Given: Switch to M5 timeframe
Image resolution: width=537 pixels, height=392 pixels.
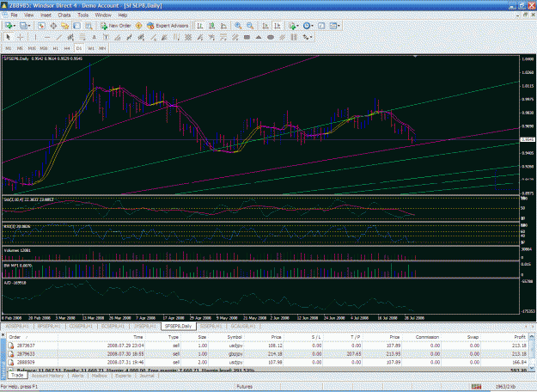Looking at the screenshot, I should coord(20,48).
